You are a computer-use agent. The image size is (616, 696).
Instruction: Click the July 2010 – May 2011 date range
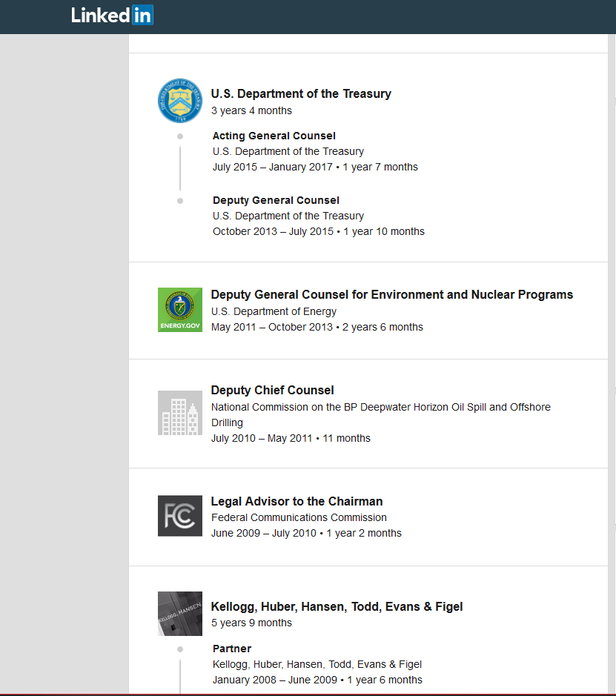(x=262, y=438)
